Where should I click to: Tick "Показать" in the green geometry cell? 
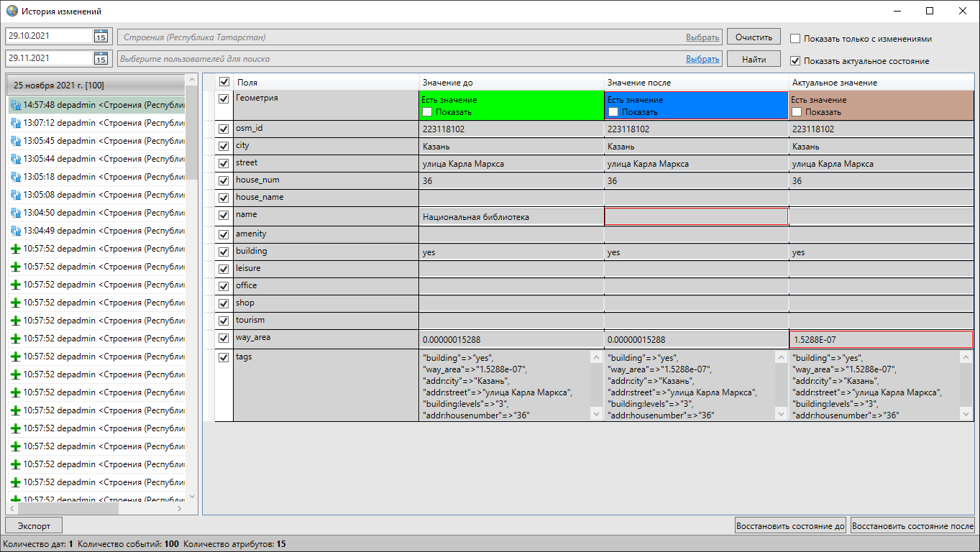click(427, 112)
